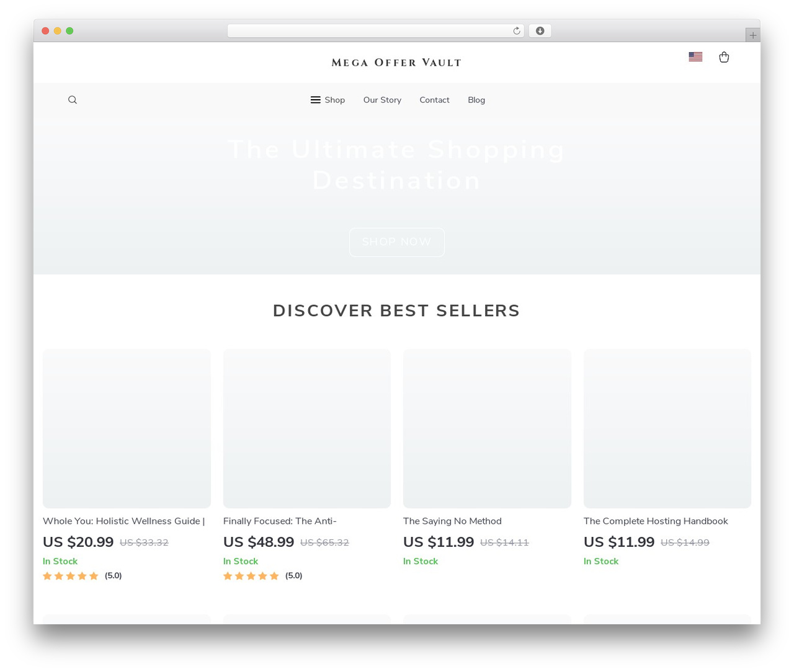Click the browser reload icon
794x672 pixels.
[517, 31]
